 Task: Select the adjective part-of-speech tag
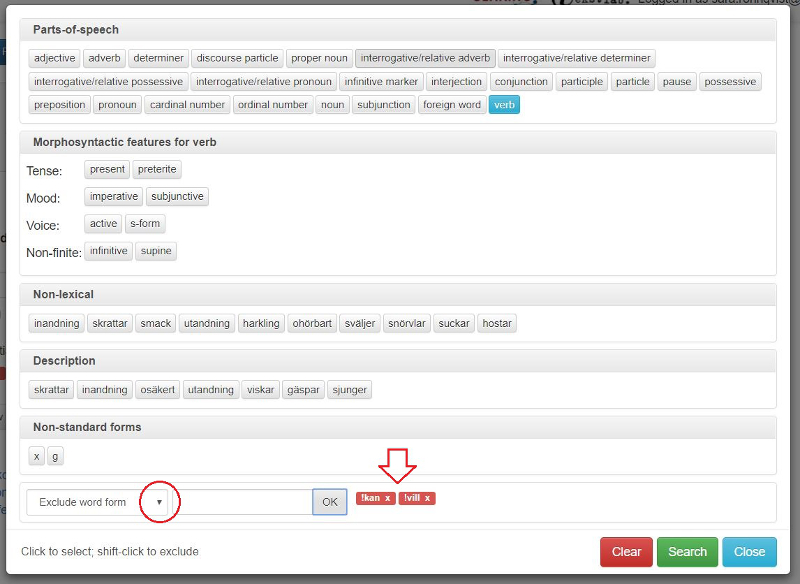[54, 58]
